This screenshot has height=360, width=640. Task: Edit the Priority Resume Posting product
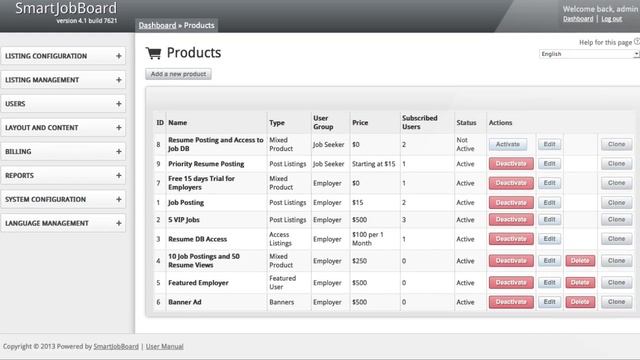click(549, 164)
